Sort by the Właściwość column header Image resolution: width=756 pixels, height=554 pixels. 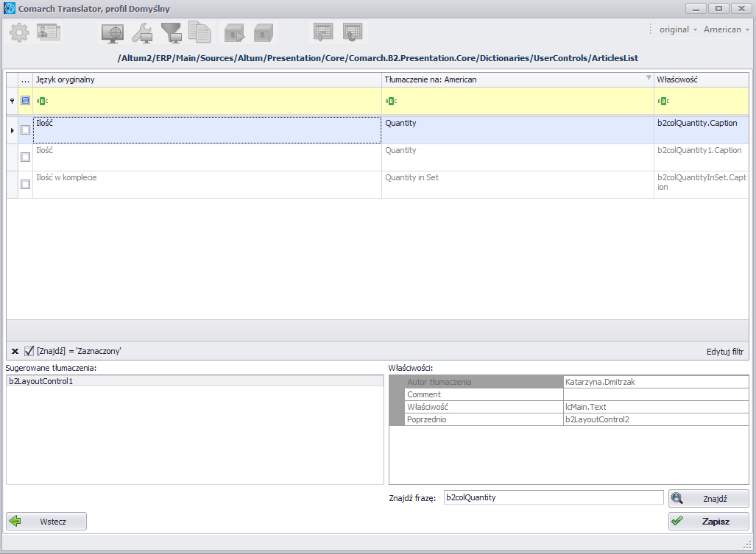click(x=702, y=79)
